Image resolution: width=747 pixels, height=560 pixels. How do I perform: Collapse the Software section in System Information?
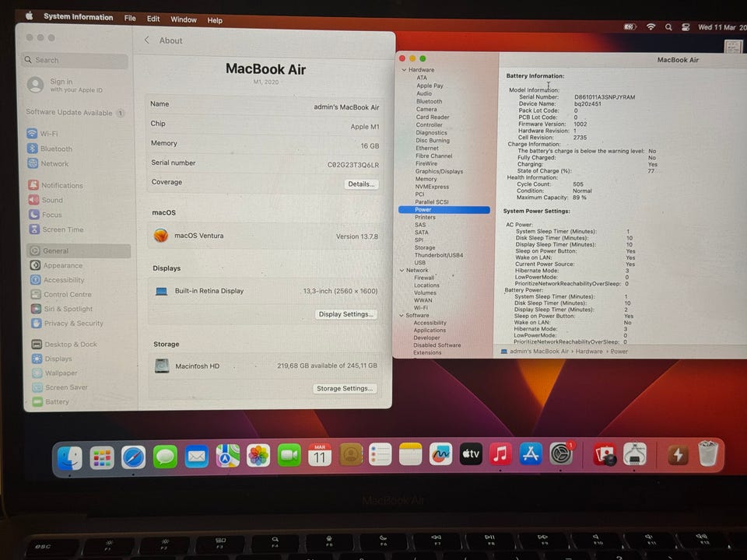[x=402, y=315]
